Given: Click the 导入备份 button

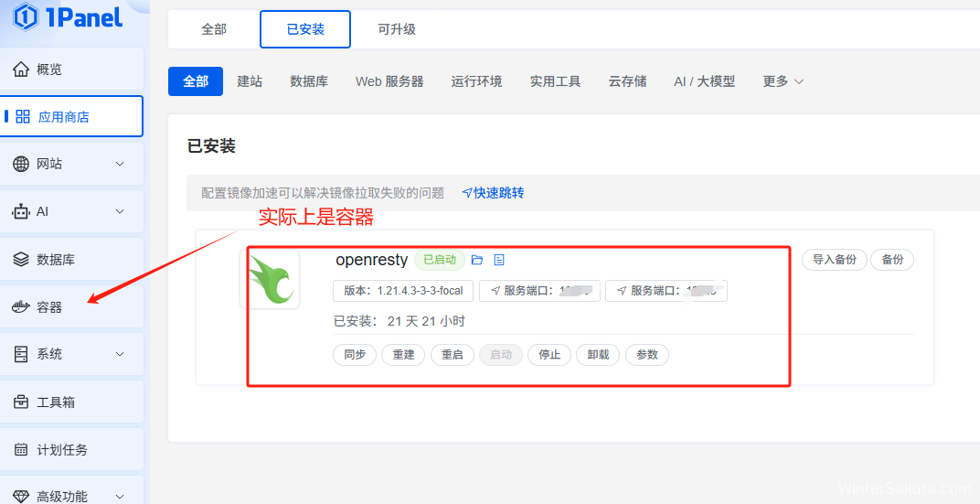Looking at the screenshot, I should coord(835,260).
